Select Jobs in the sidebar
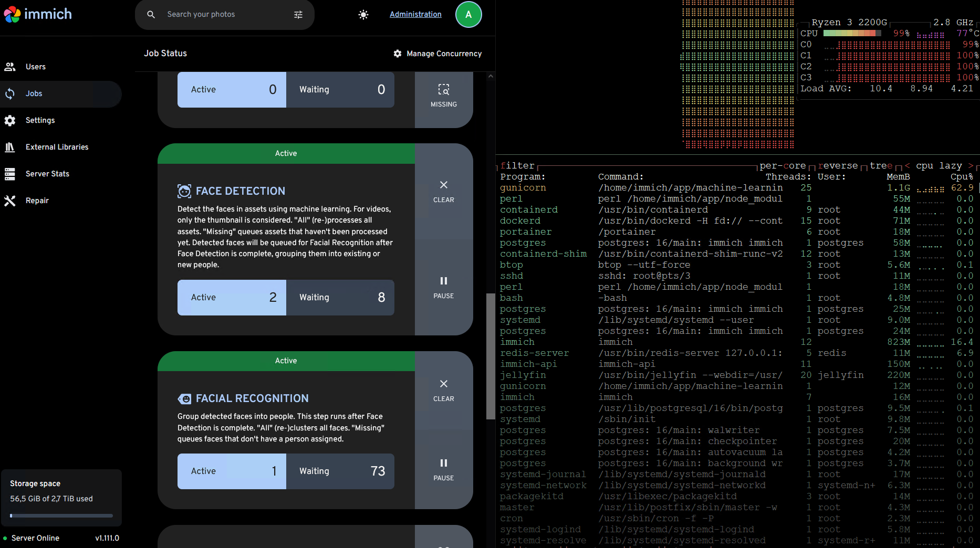The width and height of the screenshot is (980, 548). pos(61,93)
